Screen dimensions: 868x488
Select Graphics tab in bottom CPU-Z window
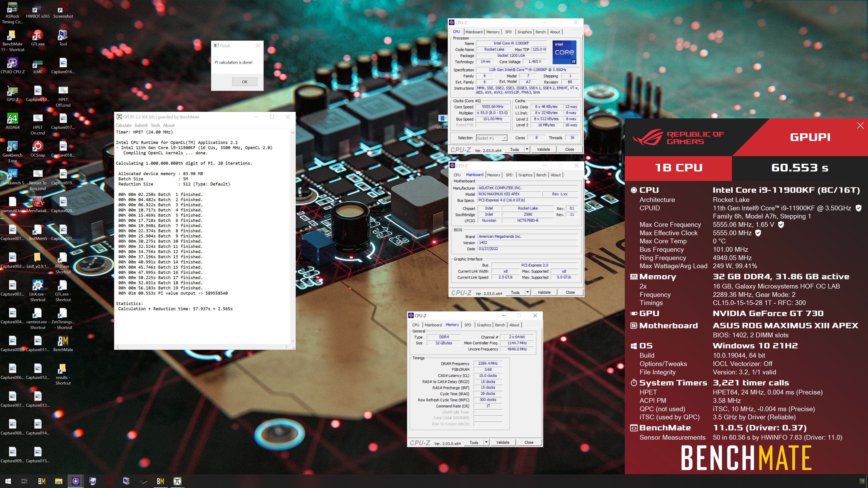click(x=484, y=325)
